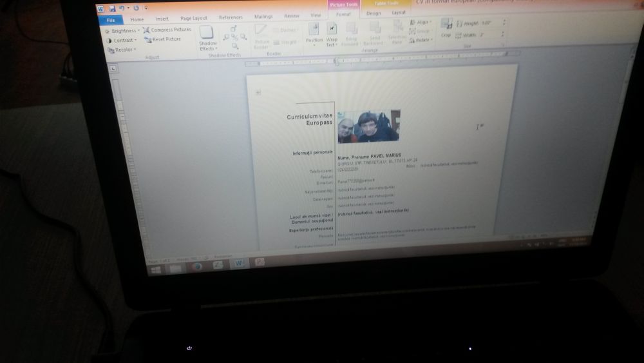Open Customize Quick Access Toolbar dropdown

pyautogui.click(x=146, y=8)
